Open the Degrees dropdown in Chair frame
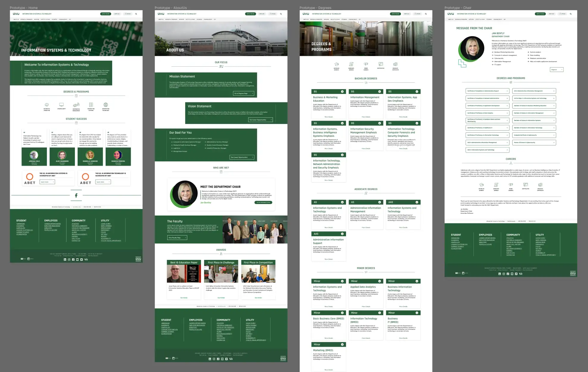 [x=557, y=70]
